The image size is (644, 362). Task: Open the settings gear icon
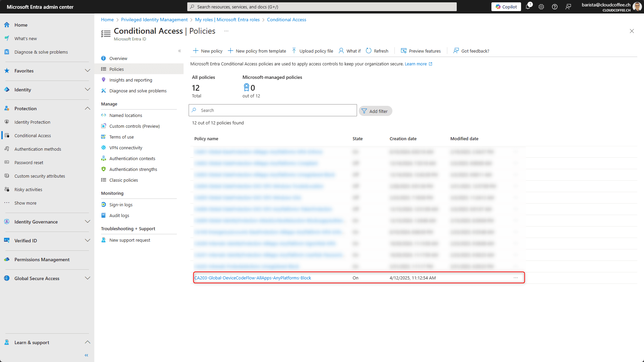541,7
